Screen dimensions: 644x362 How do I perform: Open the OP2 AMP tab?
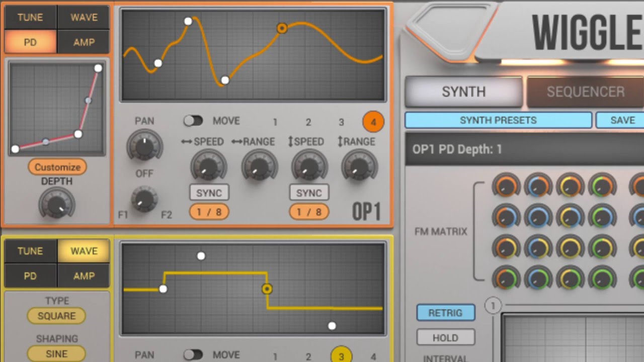tap(84, 276)
